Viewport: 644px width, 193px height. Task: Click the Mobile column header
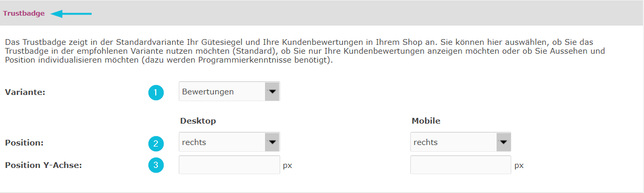click(x=426, y=121)
